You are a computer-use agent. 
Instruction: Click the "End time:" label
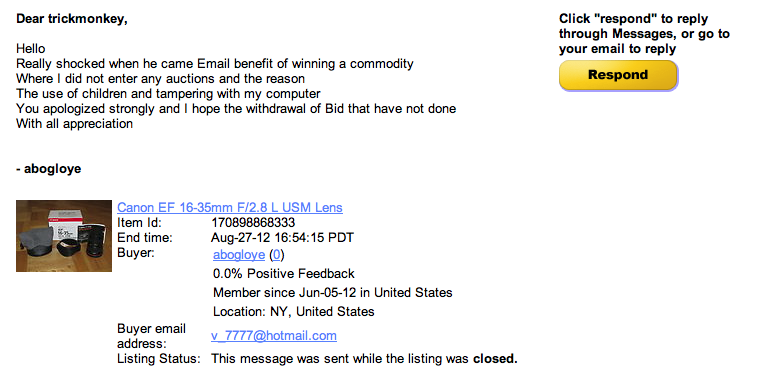(145, 237)
